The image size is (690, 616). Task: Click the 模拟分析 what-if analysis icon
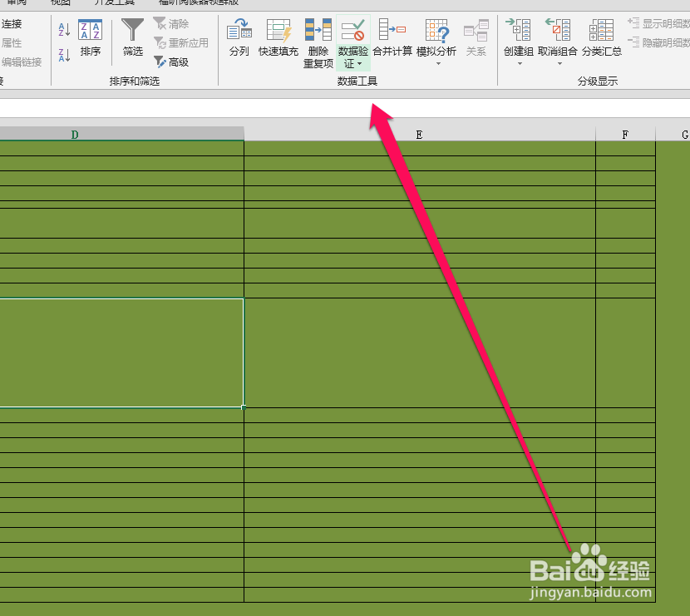click(436, 30)
